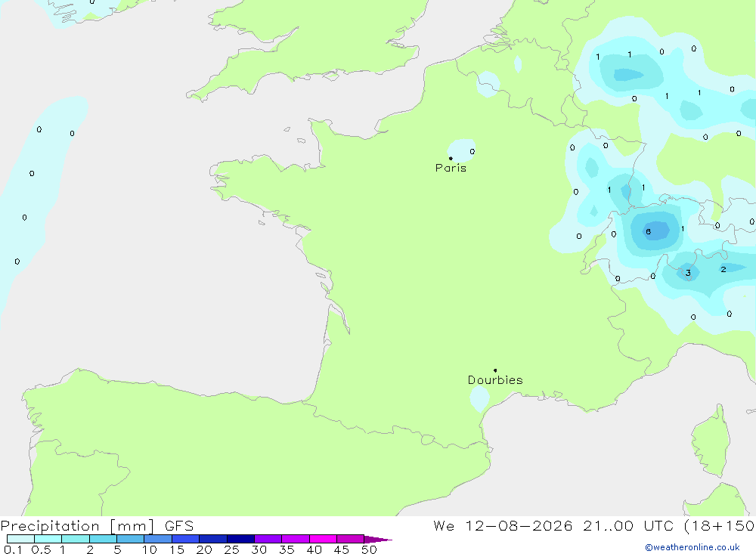Click the 8 mm precipitation value on map
The height and width of the screenshot is (554, 756).
click(648, 231)
